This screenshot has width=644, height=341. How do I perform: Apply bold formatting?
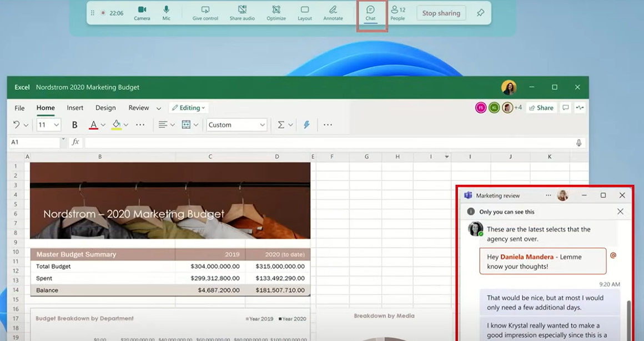pyautogui.click(x=74, y=125)
